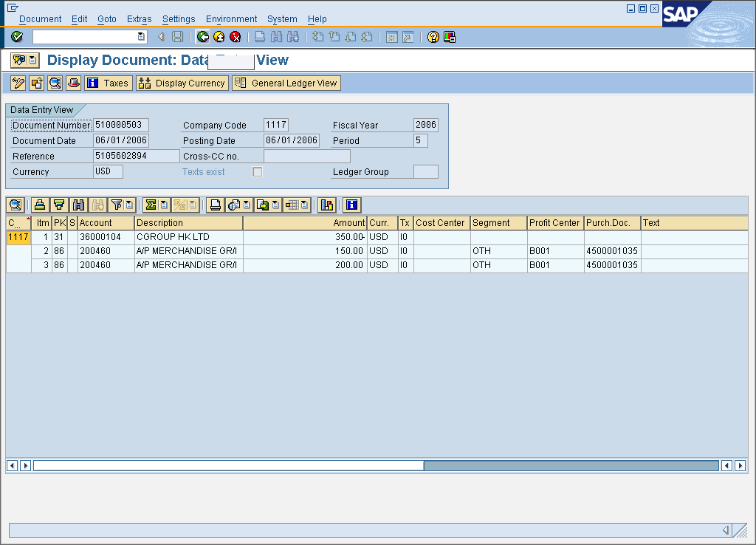756x545 pixels.
Task: Toggle the Texts exist checkbox
Action: [x=258, y=172]
